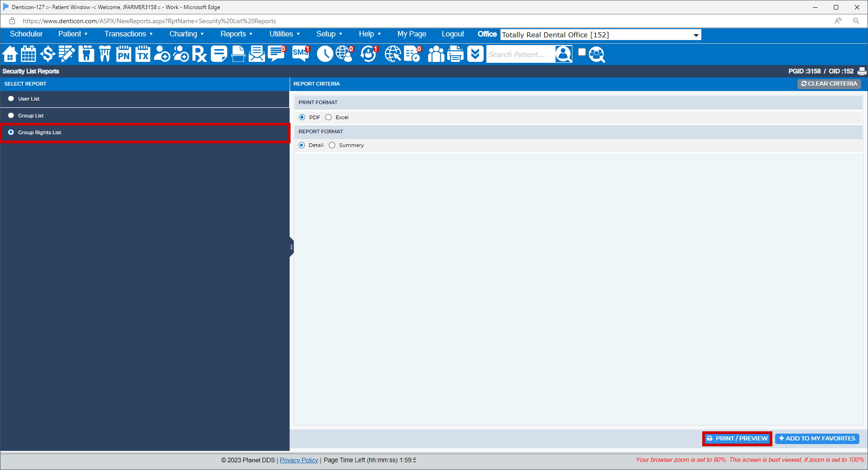
Task: Open the Privacy Policy link
Action: [299, 460]
